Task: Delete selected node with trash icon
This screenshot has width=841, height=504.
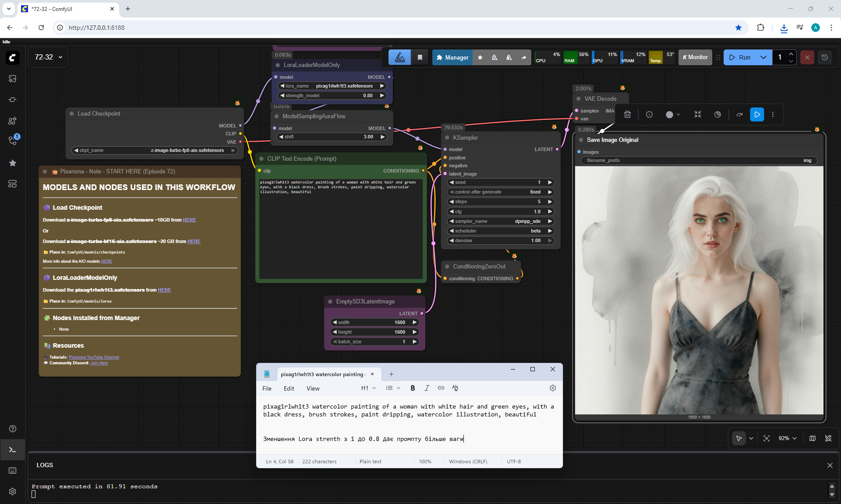Action: [627, 115]
